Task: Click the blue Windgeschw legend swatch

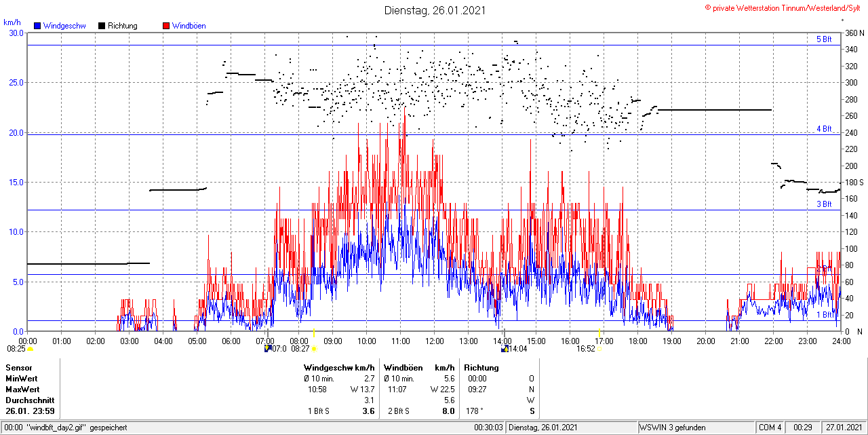Action: click(x=37, y=26)
